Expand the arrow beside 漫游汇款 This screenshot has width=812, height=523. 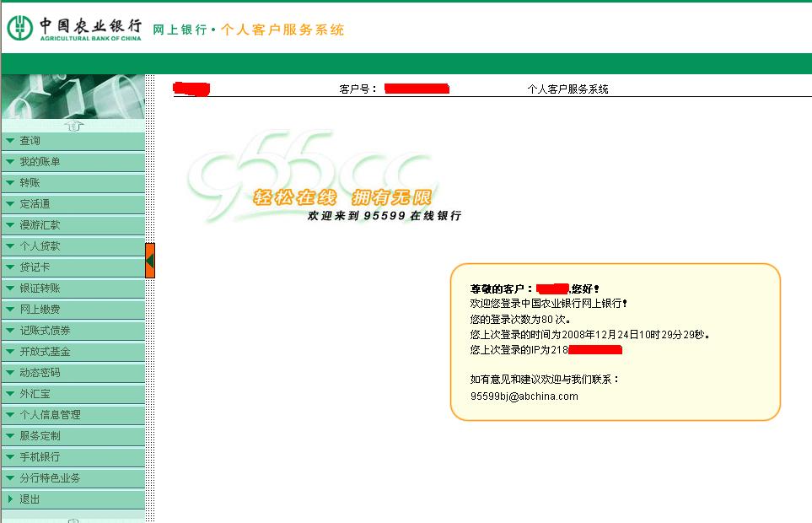click(x=10, y=224)
